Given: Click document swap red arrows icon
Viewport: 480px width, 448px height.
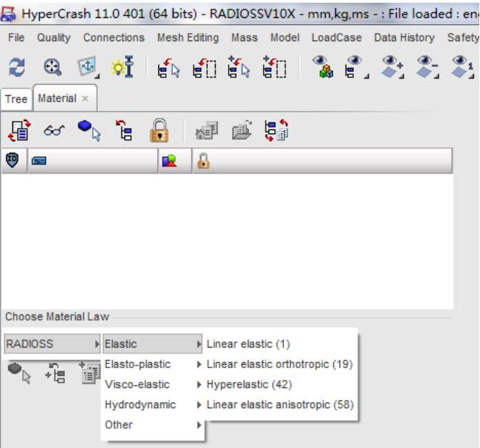Looking at the screenshot, I should [19, 131].
